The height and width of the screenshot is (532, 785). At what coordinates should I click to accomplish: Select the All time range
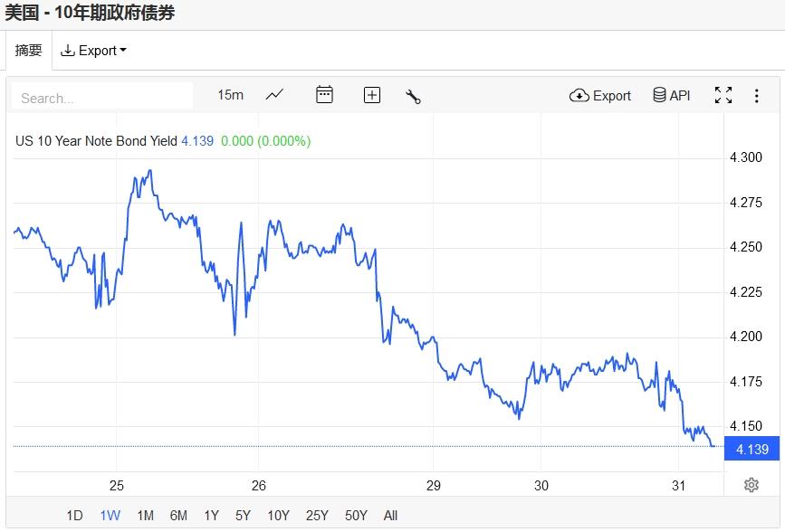pyautogui.click(x=390, y=516)
